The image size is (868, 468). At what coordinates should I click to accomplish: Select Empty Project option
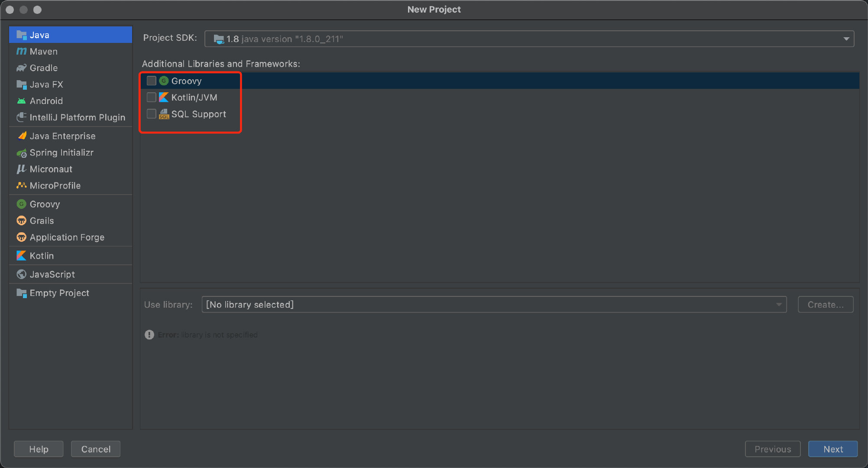click(71, 293)
